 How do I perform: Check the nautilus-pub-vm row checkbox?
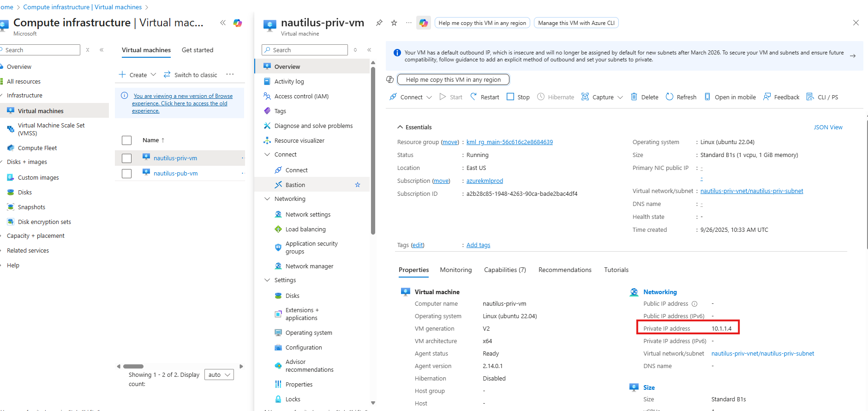click(127, 174)
